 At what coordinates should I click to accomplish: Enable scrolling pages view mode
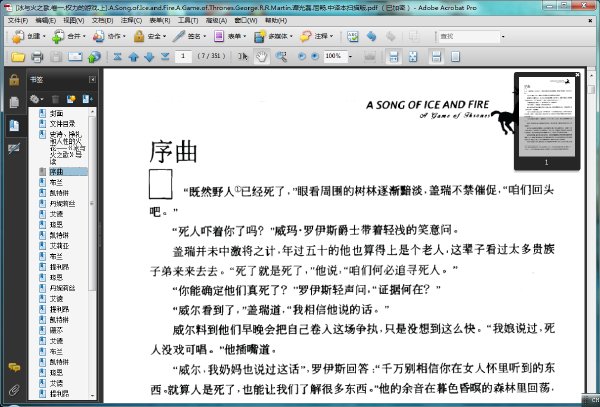click(x=393, y=57)
